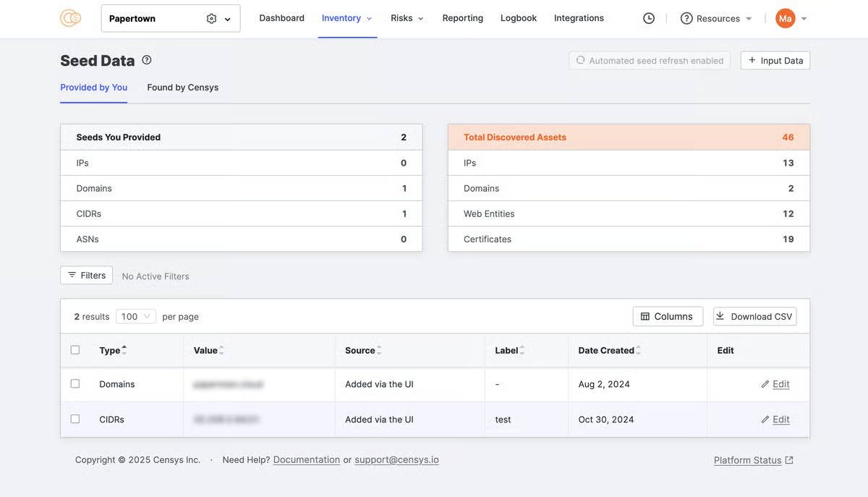
Task: Click the Input Data button
Action: tap(775, 61)
